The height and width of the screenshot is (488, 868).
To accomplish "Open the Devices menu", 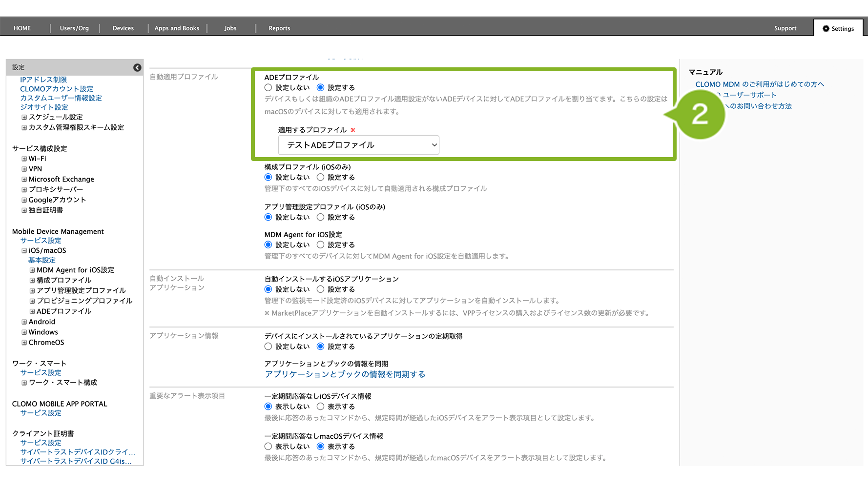I will pyautogui.click(x=123, y=28).
